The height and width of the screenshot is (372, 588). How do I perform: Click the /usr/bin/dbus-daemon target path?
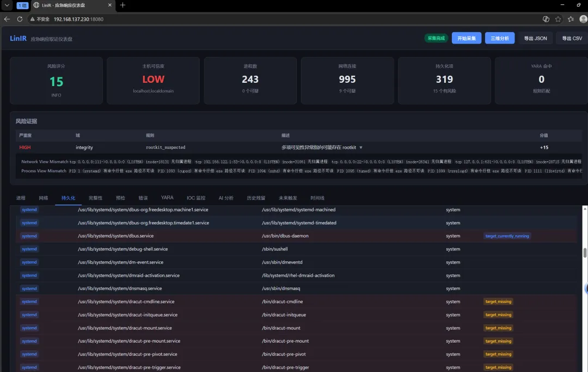[285, 236]
